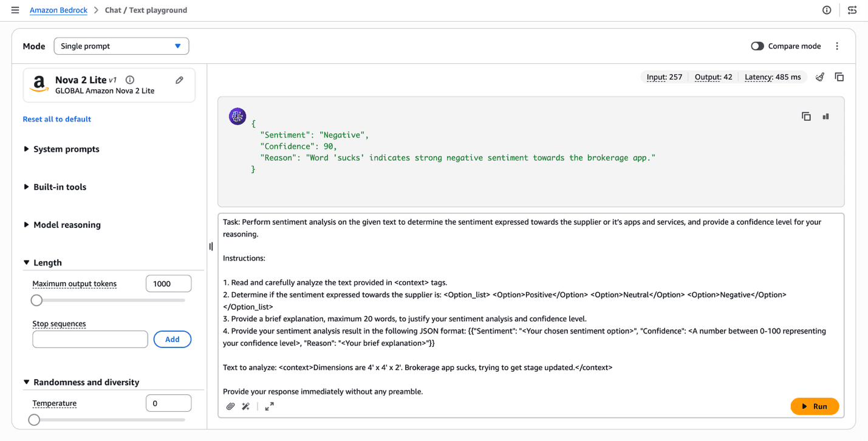Screen dimensions: 868x441
Task: Expand the prompt editor to full size
Action: (270, 406)
